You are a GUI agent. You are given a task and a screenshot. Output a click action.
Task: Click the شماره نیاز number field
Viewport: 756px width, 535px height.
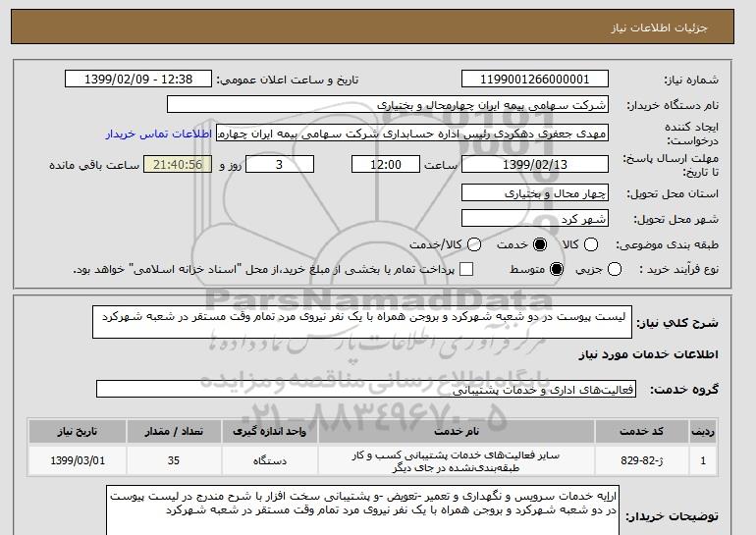point(535,80)
